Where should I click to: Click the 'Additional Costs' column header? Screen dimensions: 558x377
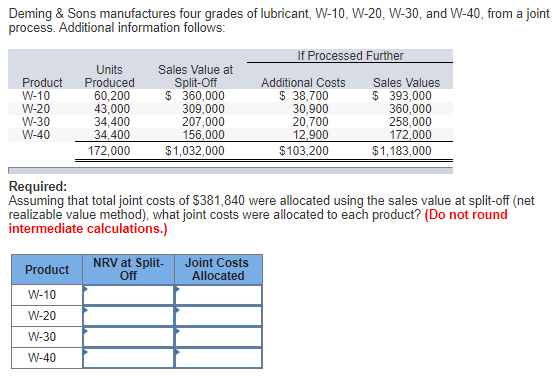point(303,83)
